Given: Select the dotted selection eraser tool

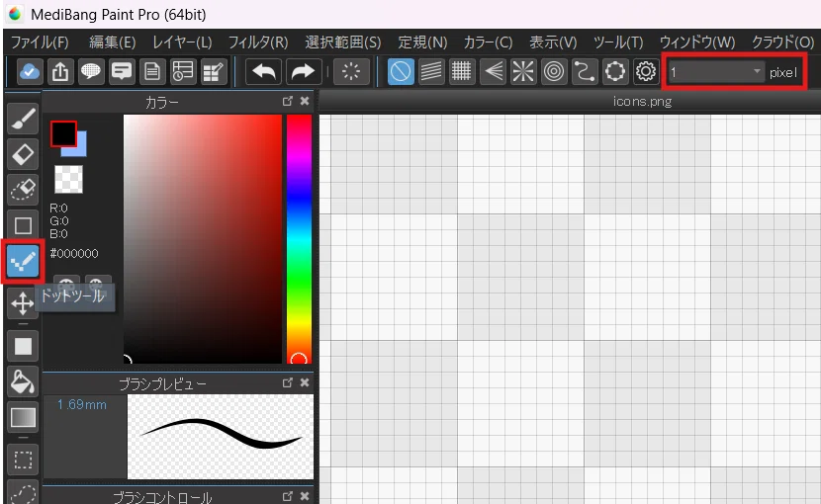Looking at the screenshot, I should point(23,190).
